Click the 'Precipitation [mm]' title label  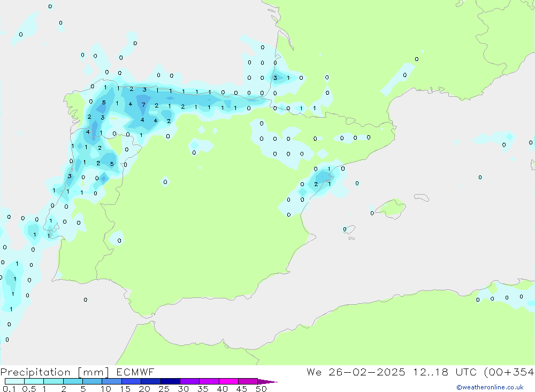[56, 372]
